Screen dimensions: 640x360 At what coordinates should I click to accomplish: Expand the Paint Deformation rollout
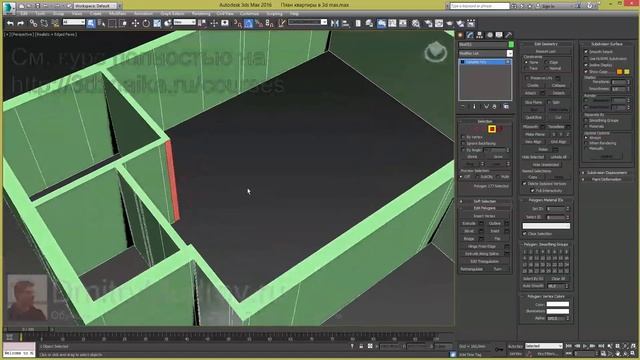click(x=607, y=179)
